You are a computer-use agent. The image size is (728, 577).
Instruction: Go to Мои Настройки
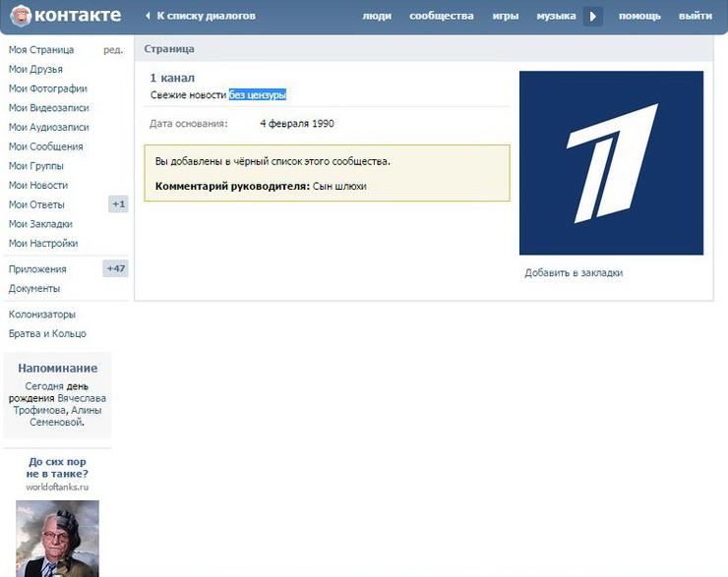point(43,243)
